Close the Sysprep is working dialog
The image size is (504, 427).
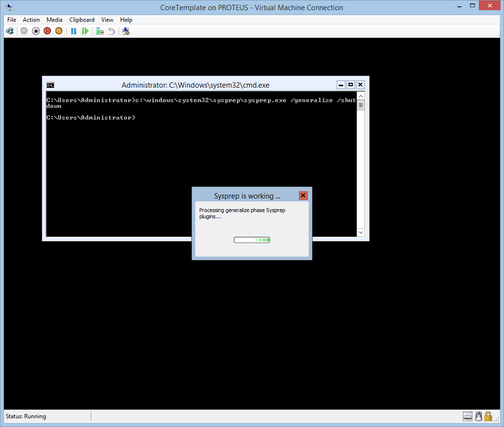(303, 196)
